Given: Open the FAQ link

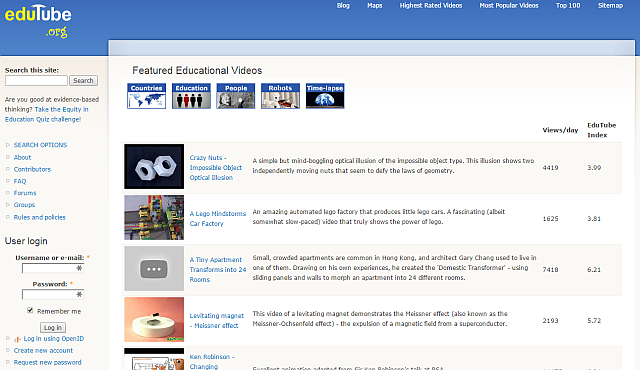Looking at the screenshot, I should [x=20, y=181].
